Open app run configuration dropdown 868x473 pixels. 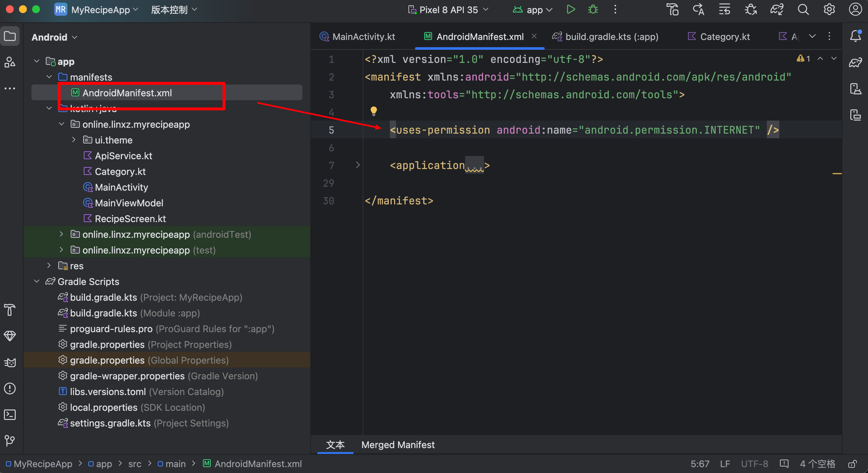533,9
